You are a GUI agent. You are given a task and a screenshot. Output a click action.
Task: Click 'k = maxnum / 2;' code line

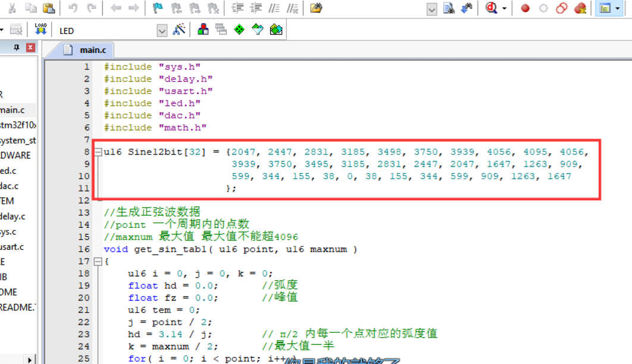173,346
